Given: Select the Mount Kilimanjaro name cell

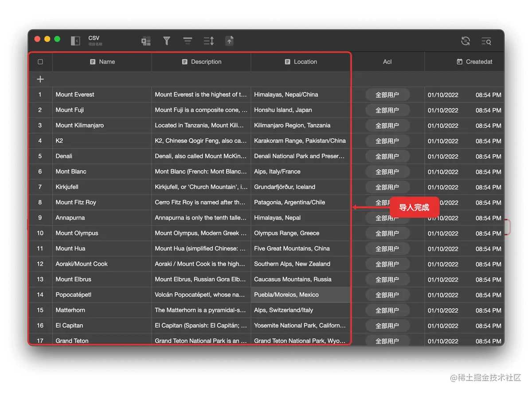Looking at the screenshot, I should (102, 125).
